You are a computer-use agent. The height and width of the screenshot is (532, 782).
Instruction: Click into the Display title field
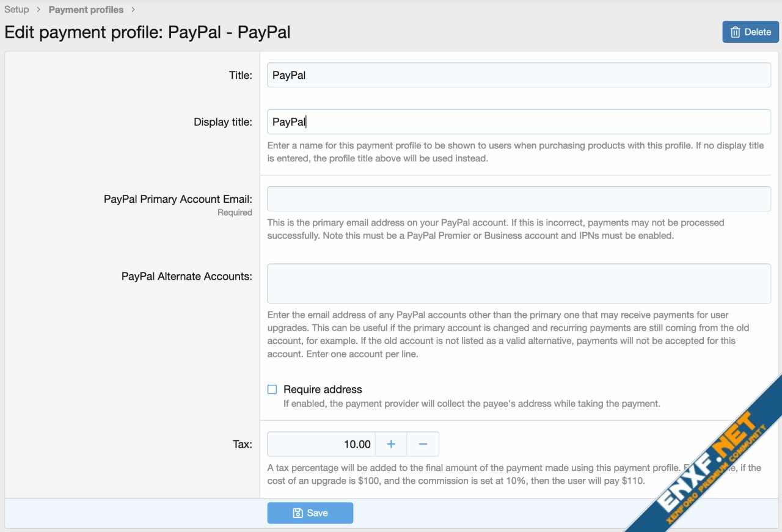pyautogui.click(x=519, y=122)
